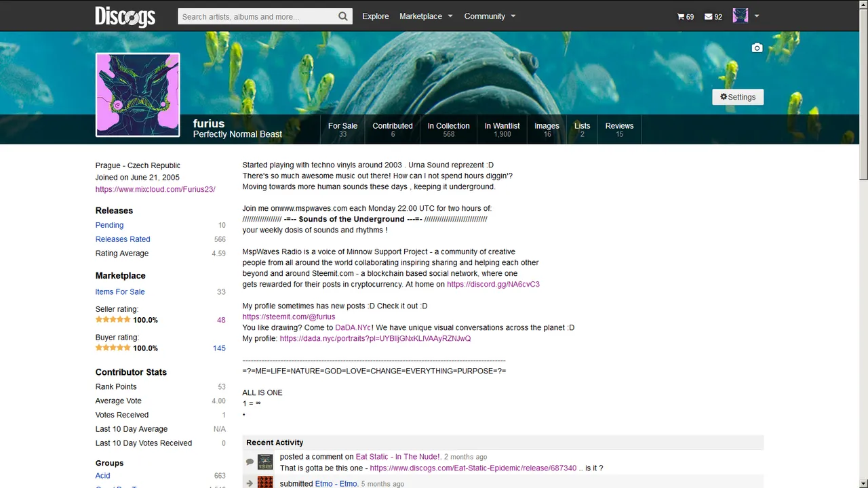The height and width of the screenshot is (488, 868).
Task: Open the Releases Rated link
Action: [x=123, y=239]
